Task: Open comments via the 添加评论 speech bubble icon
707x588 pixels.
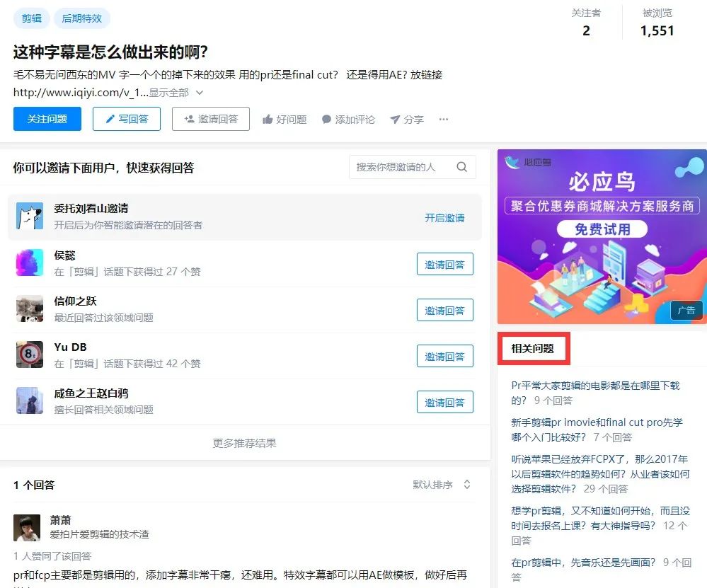Action: (326, 120)
